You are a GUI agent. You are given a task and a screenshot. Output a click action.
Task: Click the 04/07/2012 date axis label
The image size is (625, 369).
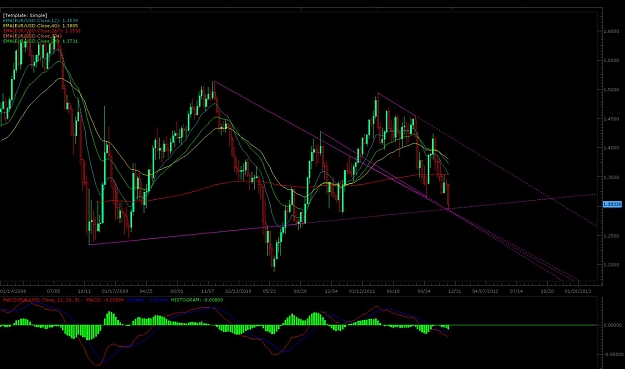pos(485,291)
